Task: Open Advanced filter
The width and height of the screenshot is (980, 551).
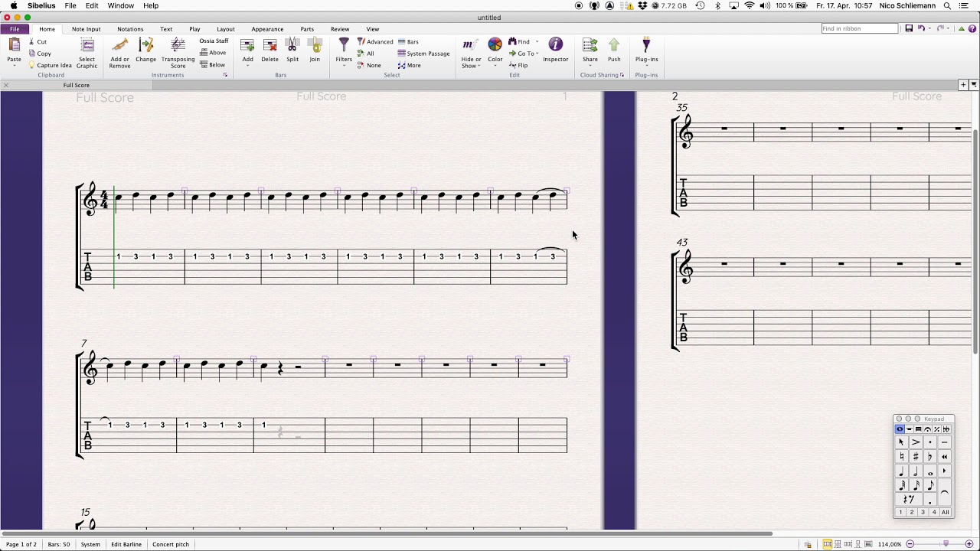Action: pyautogui.click(x=375, y=42)
